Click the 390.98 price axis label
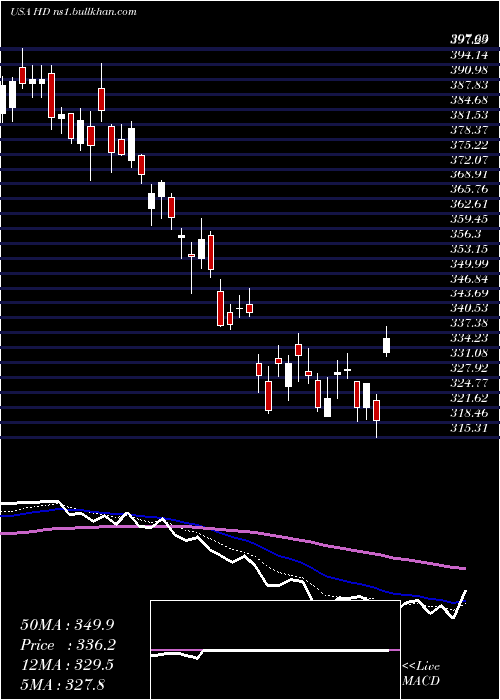Viewport: 500px width, 700px height. [469, 70]
